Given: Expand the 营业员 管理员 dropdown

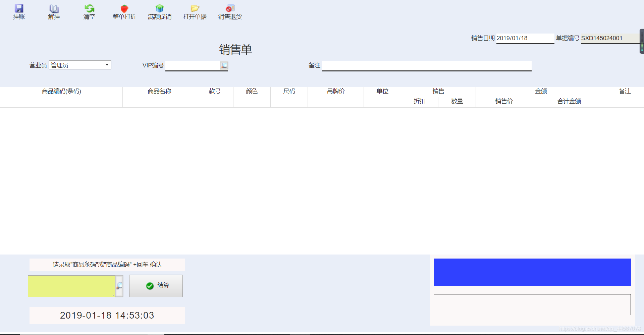Looking at the screenshot, I should pyautogui.click(x=80, y=65).
